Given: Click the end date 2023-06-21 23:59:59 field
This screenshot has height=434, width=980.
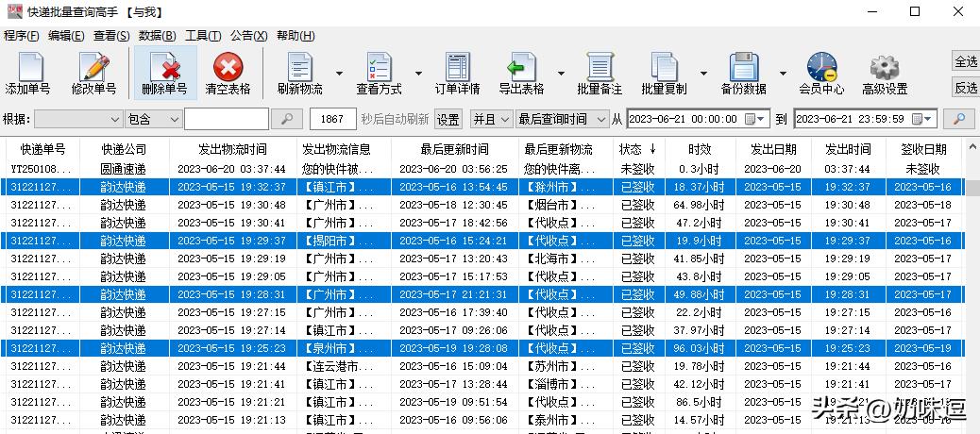Looking at the screenshot, I should tap(865, 119).
